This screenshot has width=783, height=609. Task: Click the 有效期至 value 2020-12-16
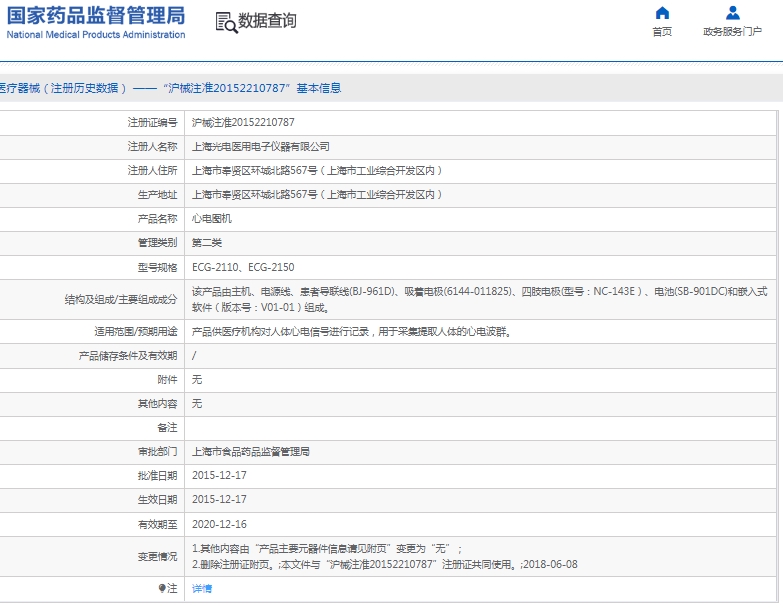[219, 525]
